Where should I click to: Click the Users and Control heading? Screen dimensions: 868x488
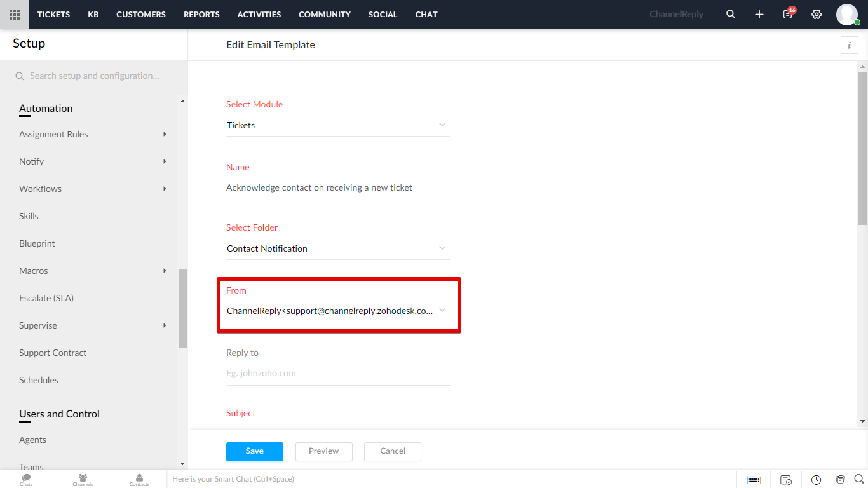point(59,414)
